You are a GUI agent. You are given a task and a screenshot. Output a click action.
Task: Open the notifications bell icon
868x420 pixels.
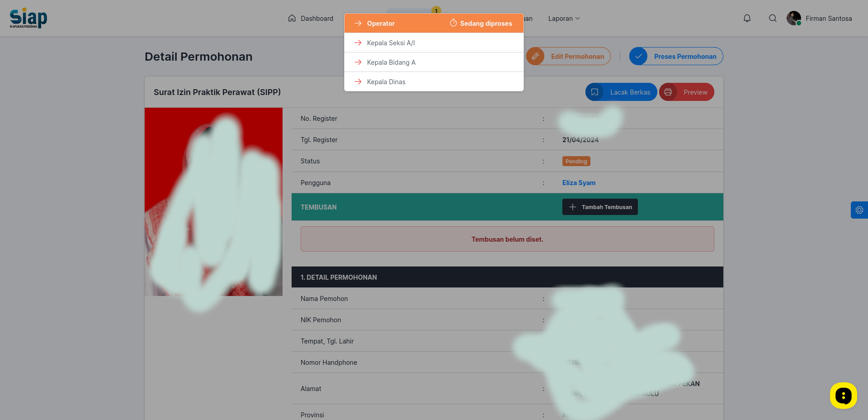pyautogui.click(x=747, y=18)
